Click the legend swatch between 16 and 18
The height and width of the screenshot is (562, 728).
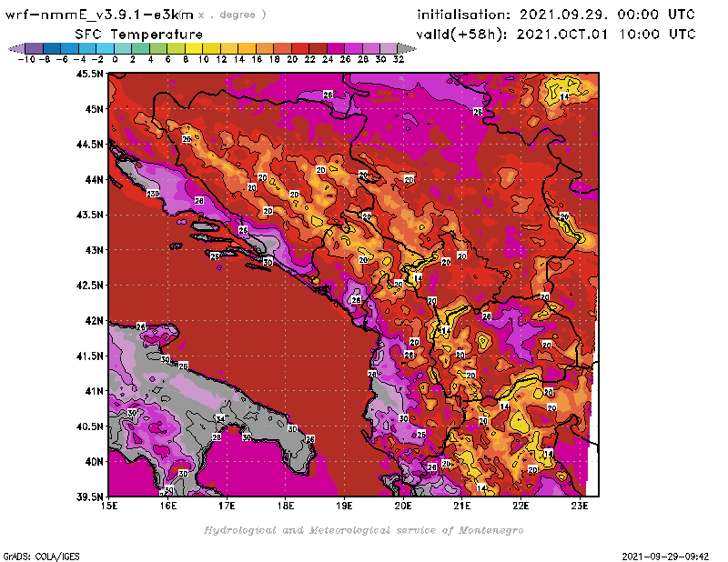(265, 48)
